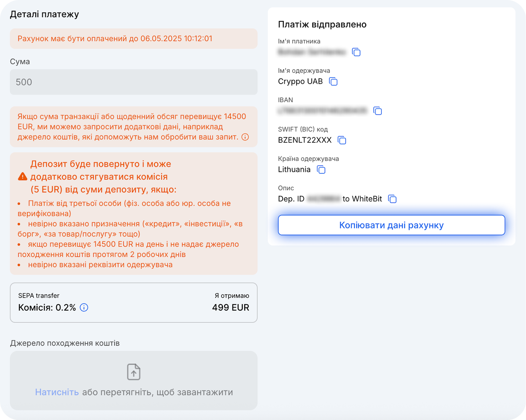
Task: Copy recipient country Lithuania using copy icon
Action: pyautogui.click(x=321, y=170)
